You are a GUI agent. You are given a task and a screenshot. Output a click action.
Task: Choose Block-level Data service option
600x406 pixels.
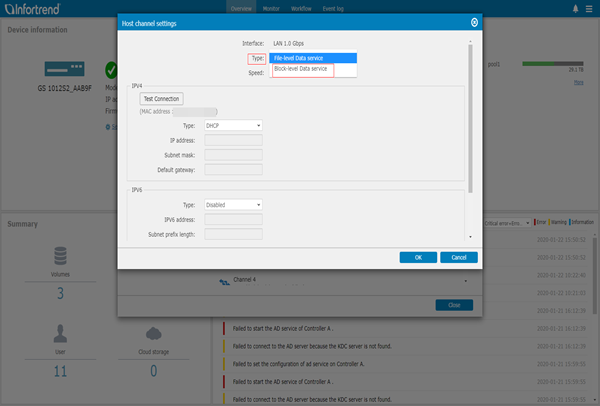click(314, 71)
